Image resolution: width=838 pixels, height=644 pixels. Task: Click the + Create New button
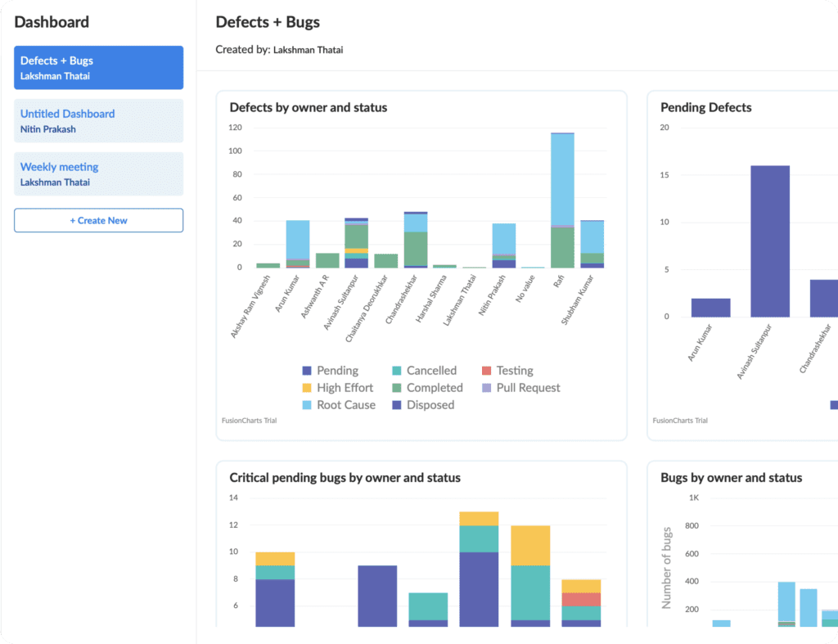coord(99,220)
